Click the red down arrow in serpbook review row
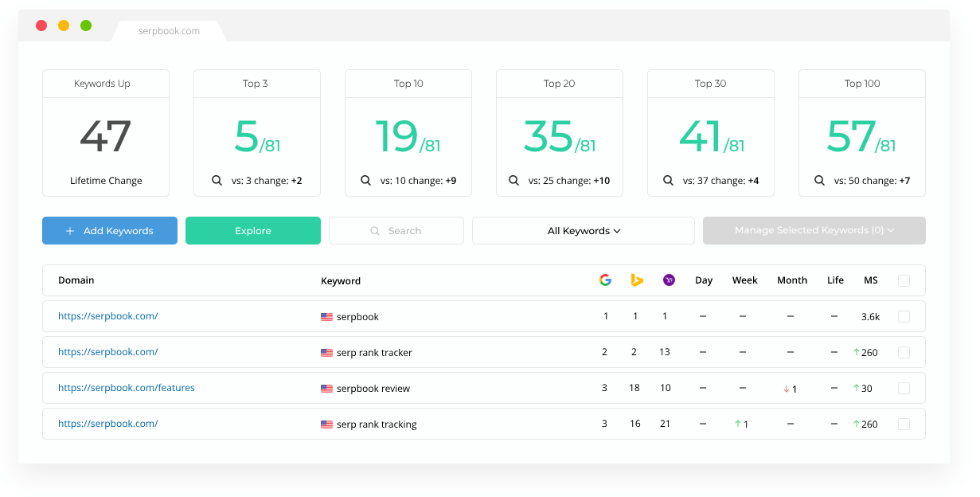The image size is (980, 497). tap(786, 389)
